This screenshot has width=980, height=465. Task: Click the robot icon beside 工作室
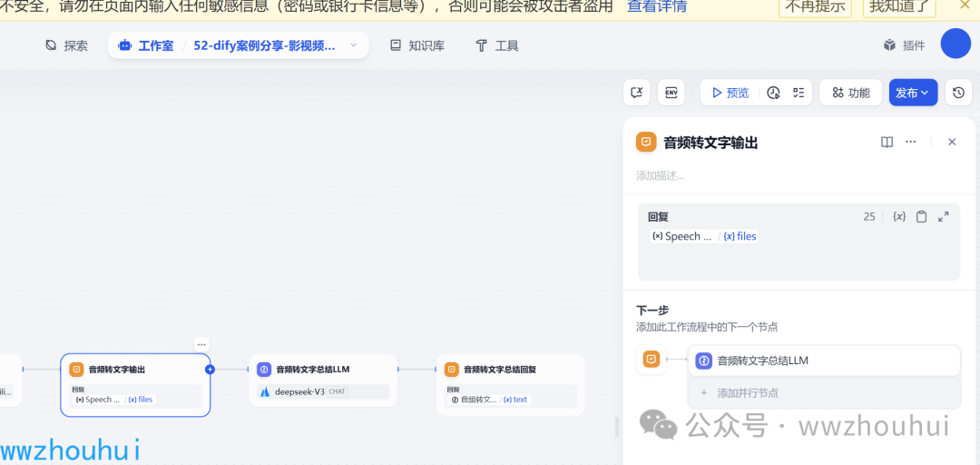[125, 45]
